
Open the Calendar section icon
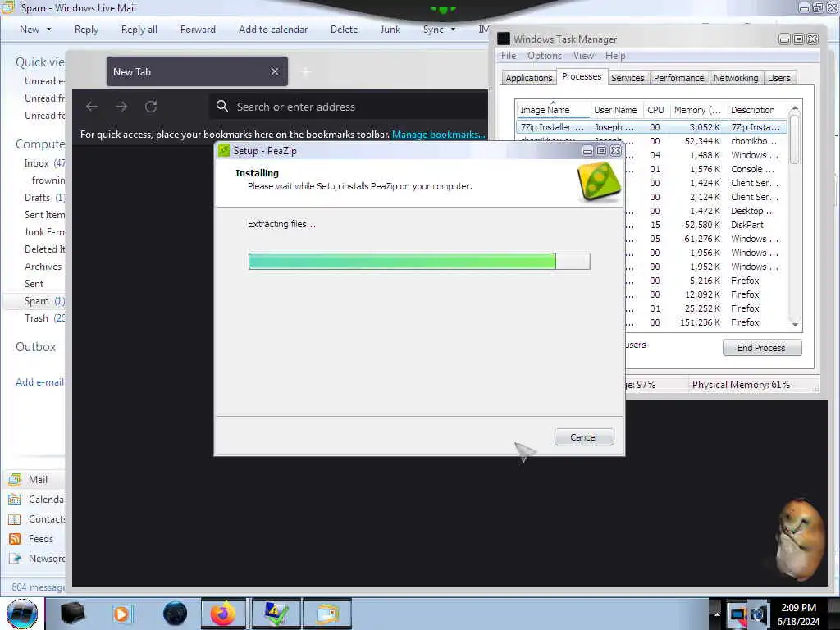[15, 500]
